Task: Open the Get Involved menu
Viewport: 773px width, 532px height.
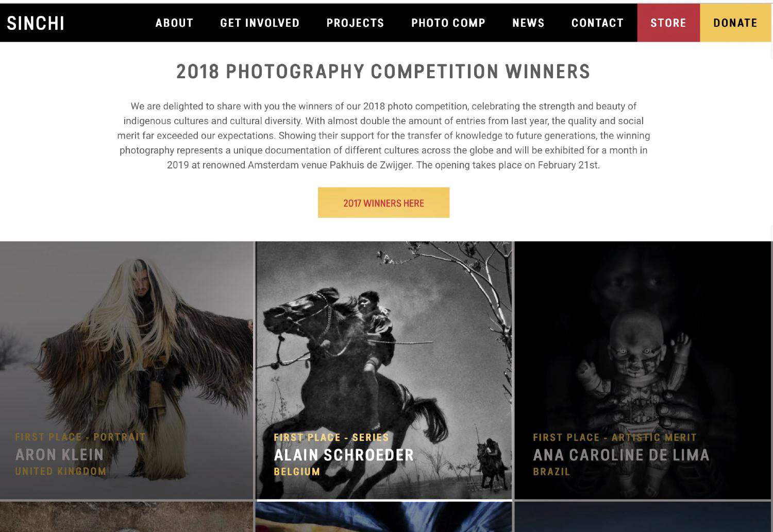Action: click(x=260, y=23)
